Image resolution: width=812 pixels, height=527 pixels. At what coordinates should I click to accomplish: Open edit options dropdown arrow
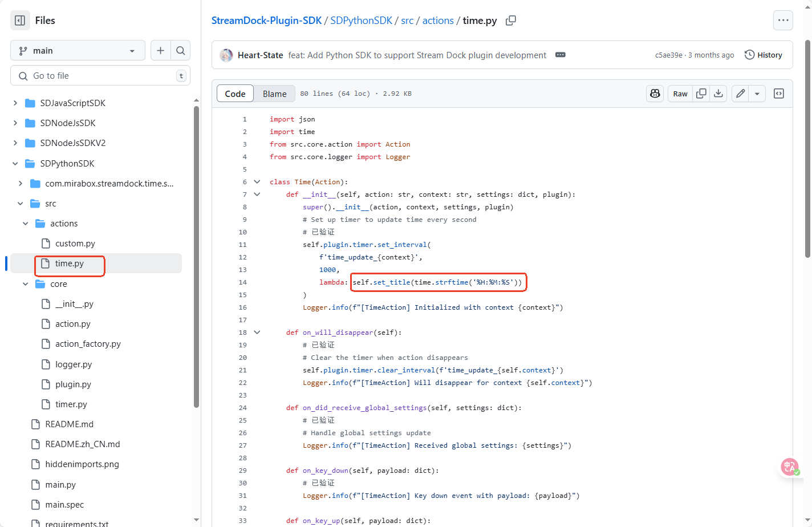(757, 94)
